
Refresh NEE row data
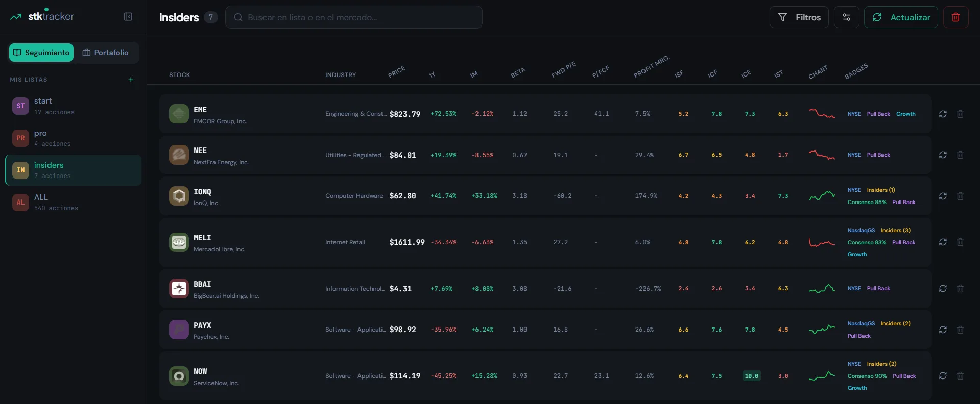click(943, 155)
